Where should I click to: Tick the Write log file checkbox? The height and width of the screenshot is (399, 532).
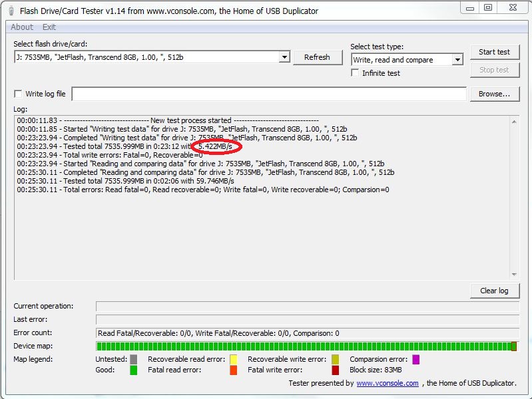tap(18, 94)
